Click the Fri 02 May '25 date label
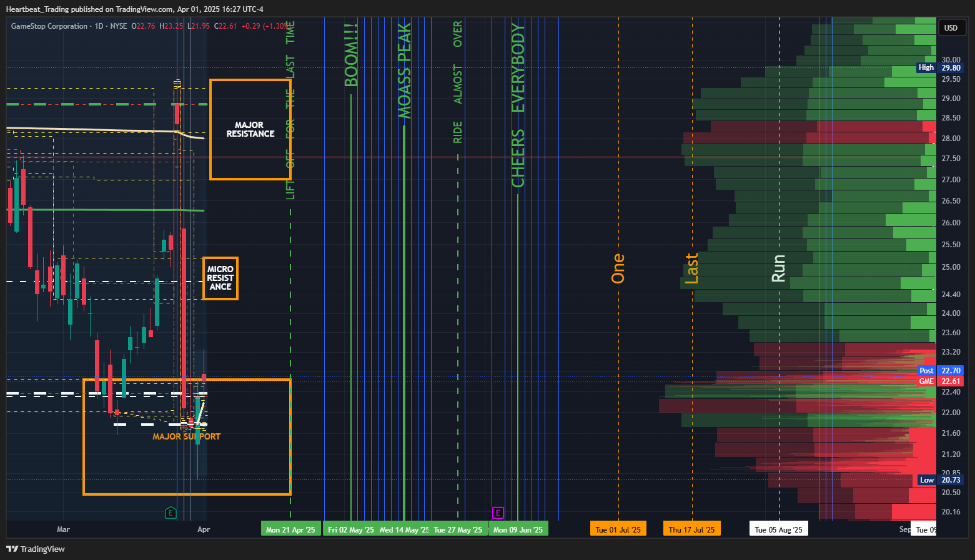Image resolution: width=975 pixels, height=560 pixels. click(350, 529)
